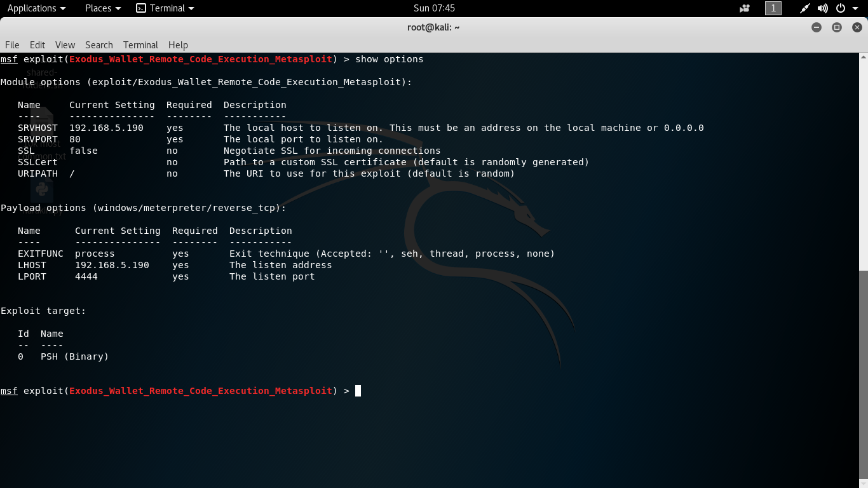Image resolution: width=868 pixels, height=488 pixels.
Task: Open the Terminal app menu in top bar
Action: click(x=165, y=8)
